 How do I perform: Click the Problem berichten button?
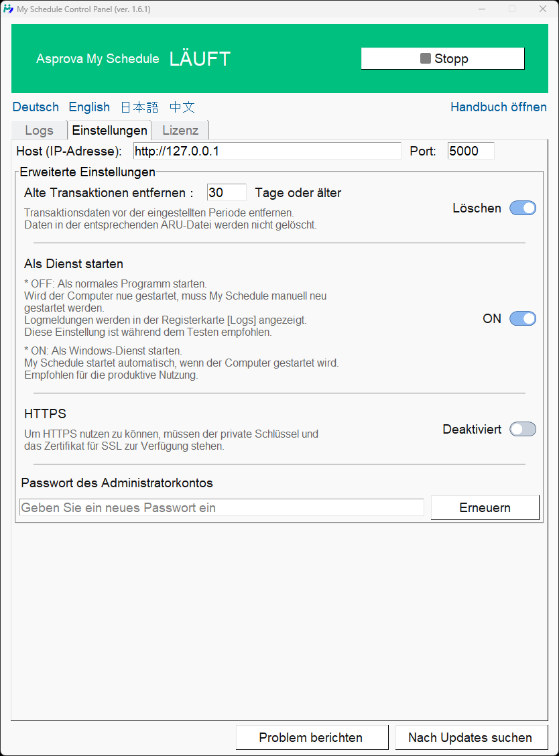click(x=312, y=738)
